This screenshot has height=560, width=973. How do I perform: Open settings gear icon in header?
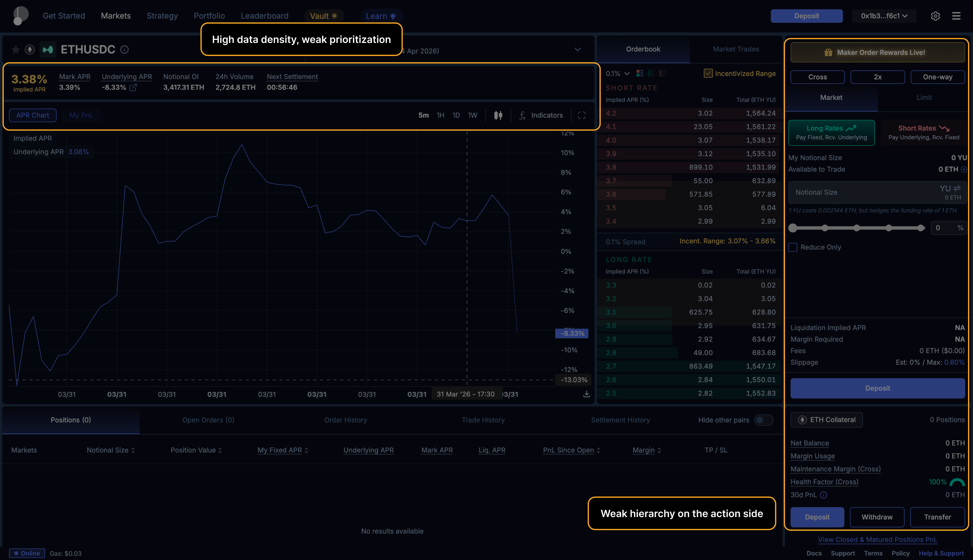[935, 16]
